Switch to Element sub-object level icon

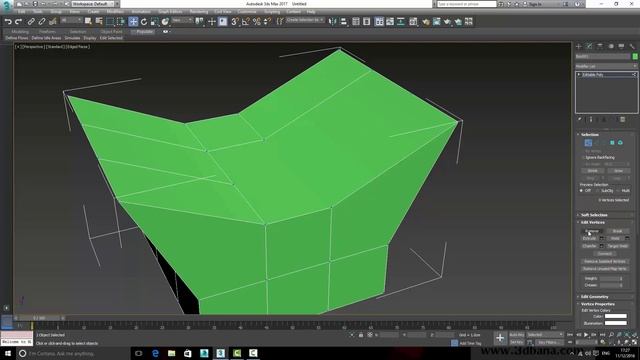tap(620, 142)
